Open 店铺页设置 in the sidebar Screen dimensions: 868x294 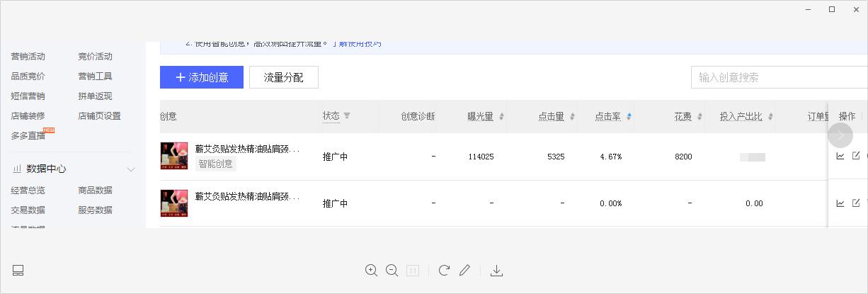(99, 116)
